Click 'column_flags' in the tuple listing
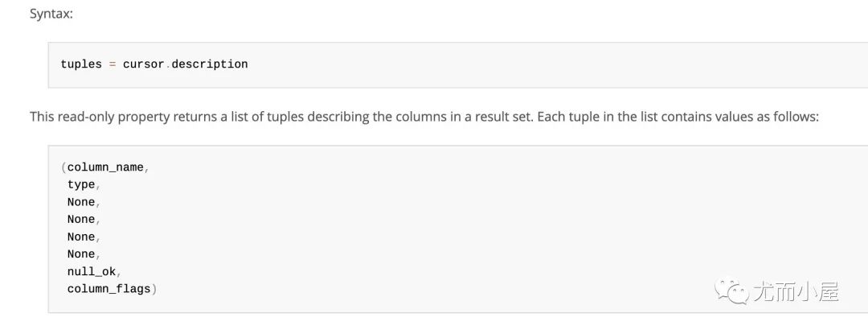This screenshot has height=330, width=868. pyautogui.click(x=109, y=288)
